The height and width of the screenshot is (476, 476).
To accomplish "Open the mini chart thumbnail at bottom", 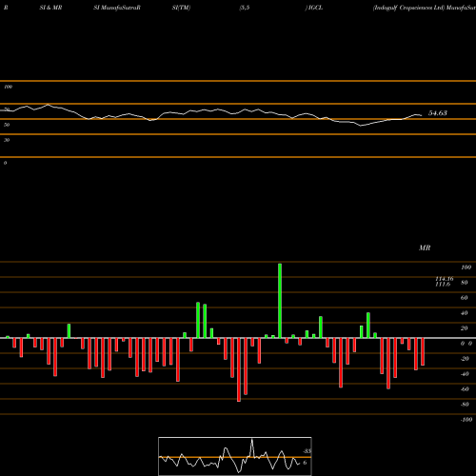I will click(235, 456).
